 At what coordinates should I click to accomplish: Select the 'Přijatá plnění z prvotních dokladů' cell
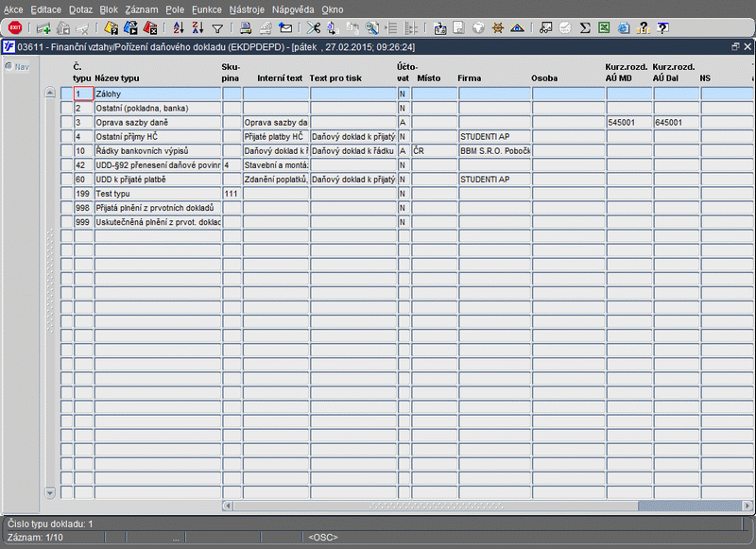point(158,208)
